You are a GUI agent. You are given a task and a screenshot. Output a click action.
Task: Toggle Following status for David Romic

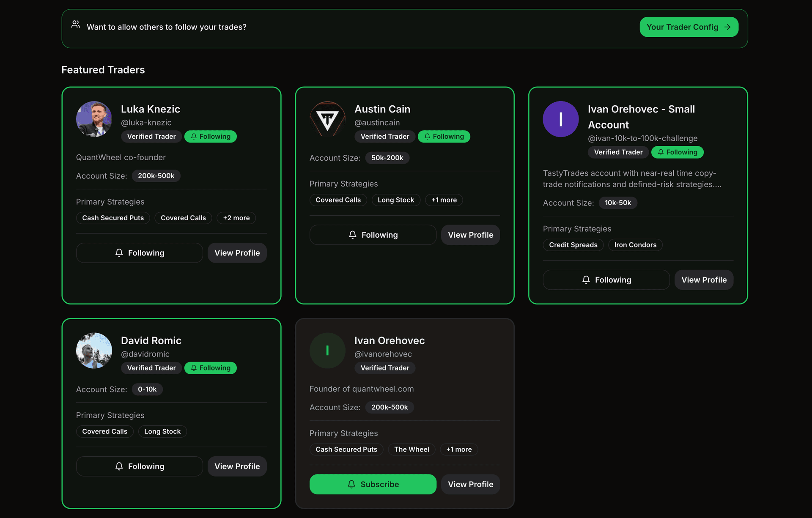click(210, 367)
